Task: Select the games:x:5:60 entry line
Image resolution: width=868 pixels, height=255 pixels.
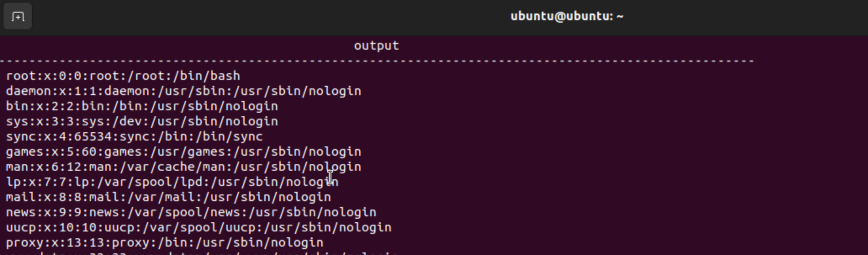Action: click(x=184, y=152)
